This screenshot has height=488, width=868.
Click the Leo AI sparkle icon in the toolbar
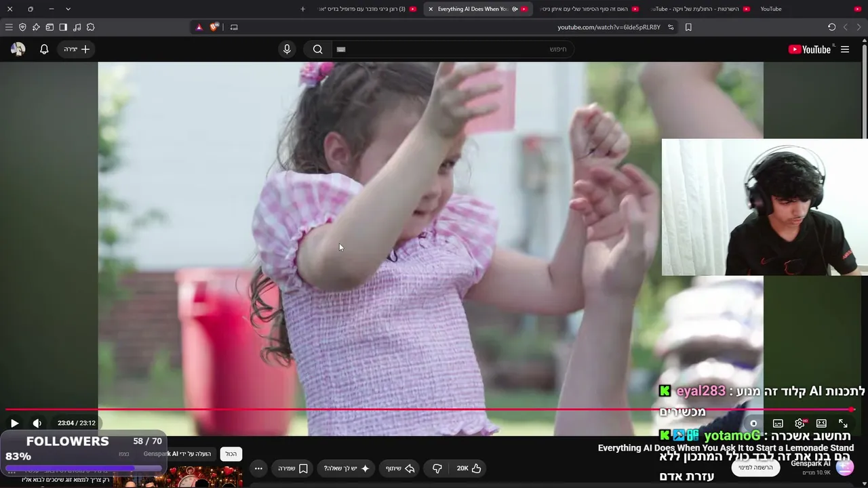(36, 27)
